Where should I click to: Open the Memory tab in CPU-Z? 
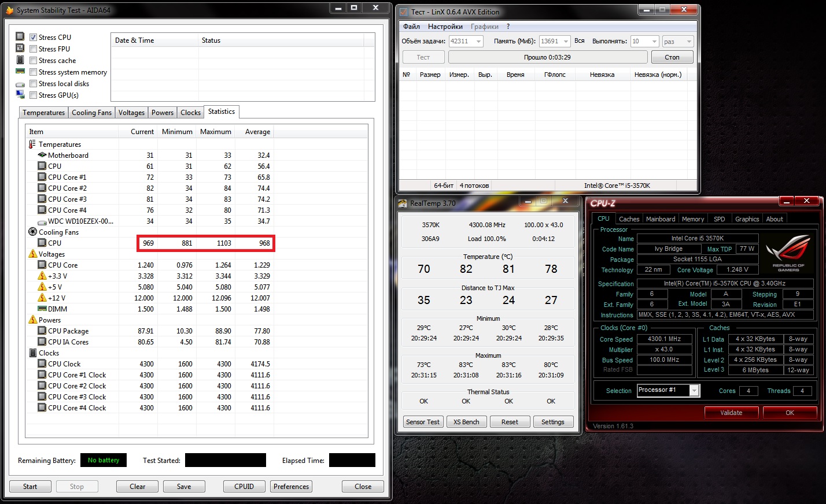(693, 219)
